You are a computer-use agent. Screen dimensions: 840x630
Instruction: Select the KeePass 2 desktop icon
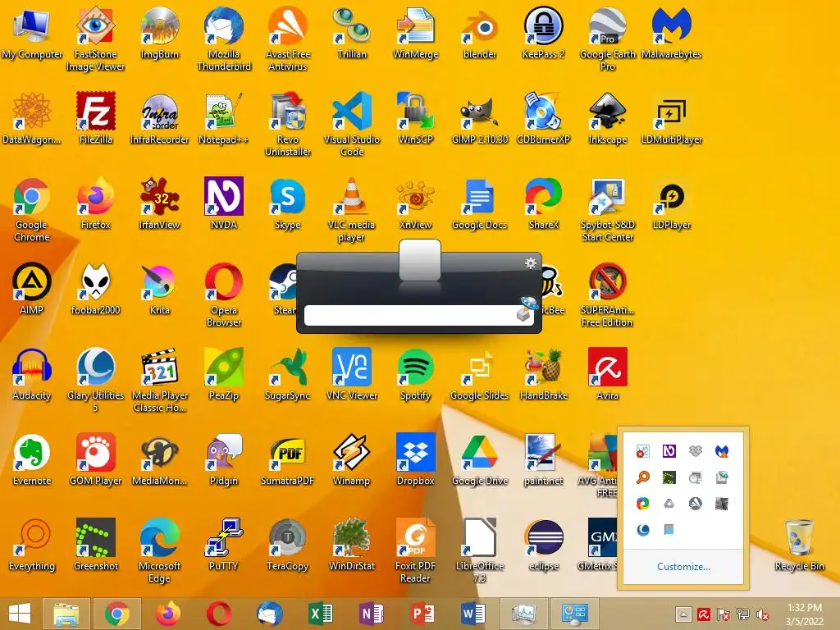pyautogui.click(x=543, y=33)
